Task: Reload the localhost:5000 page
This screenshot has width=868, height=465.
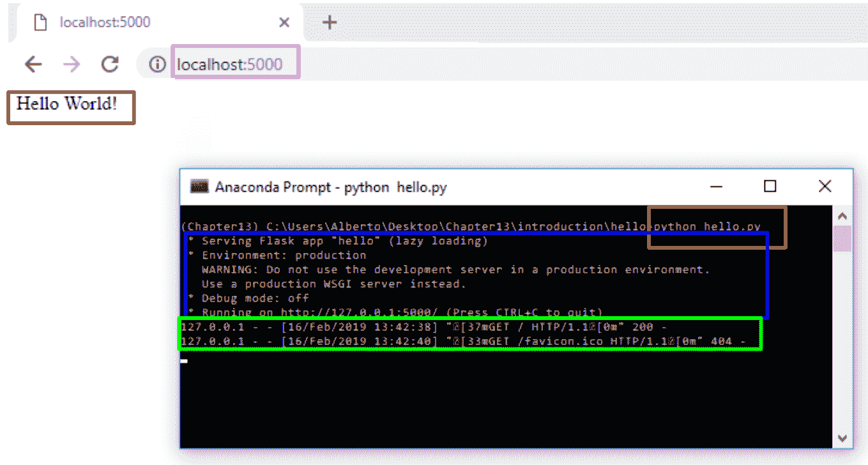Action: [x=110, y=64]
